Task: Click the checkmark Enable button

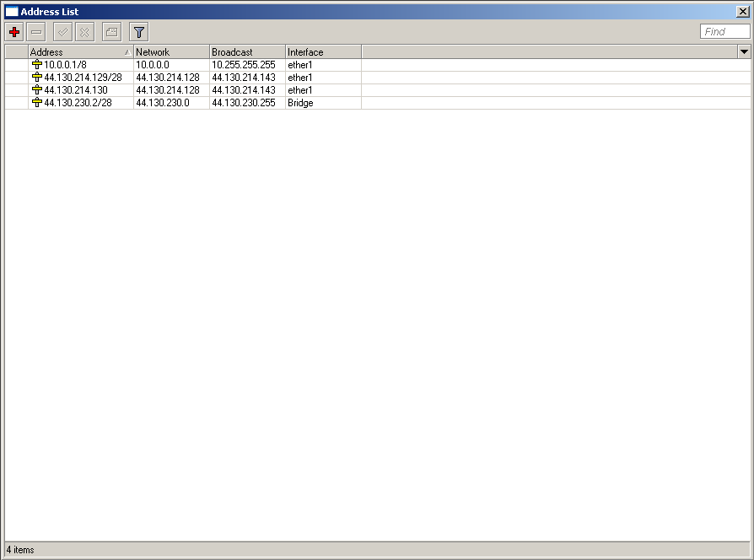Action: [63, 32]
